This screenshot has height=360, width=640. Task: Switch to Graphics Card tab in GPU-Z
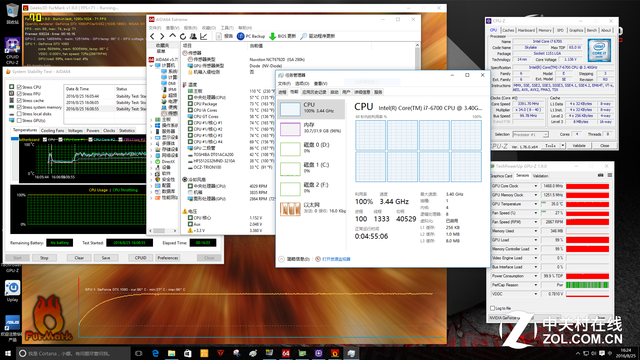point(502,176)
